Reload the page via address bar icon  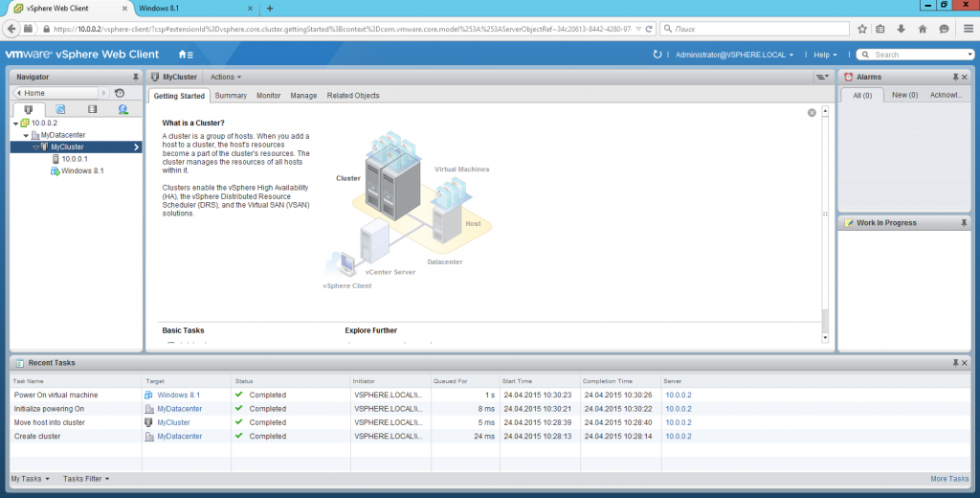649,29
